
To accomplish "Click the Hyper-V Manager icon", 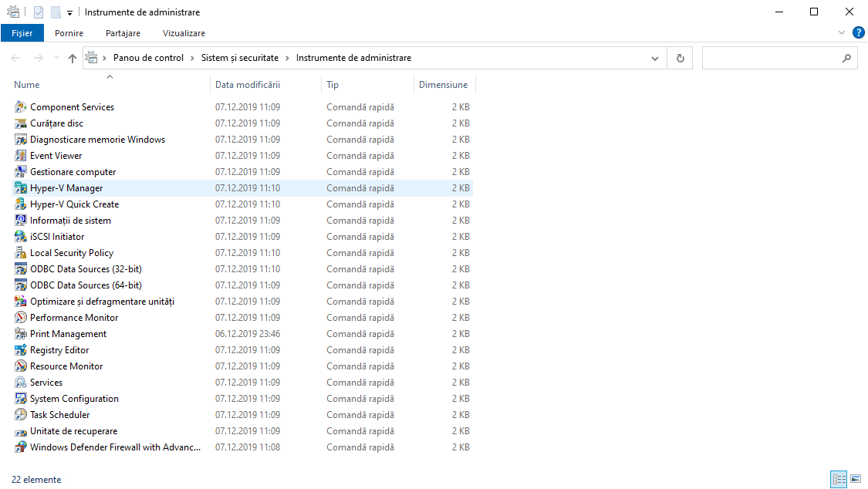I will tap(21, 188).
